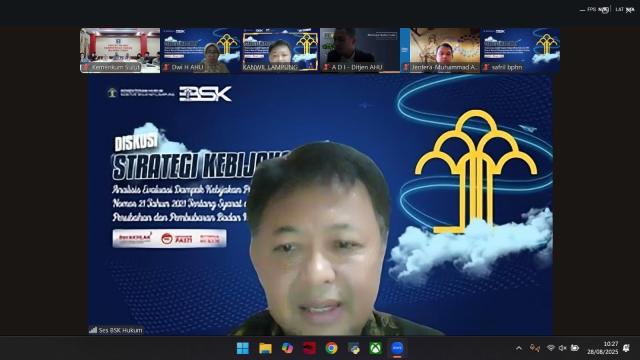Open the Xbox app from the taskbar
The image size is (640, 360).
click(376, 348)
